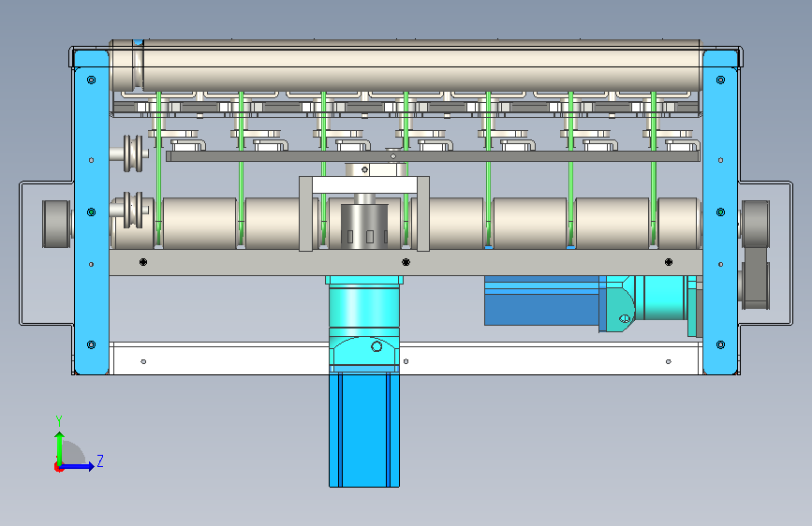Select the wide gray crossbar with three black screws
Image resolution: width=812 pixels, height=526 pixels.
pyautogui.click(x=406, y=262)
